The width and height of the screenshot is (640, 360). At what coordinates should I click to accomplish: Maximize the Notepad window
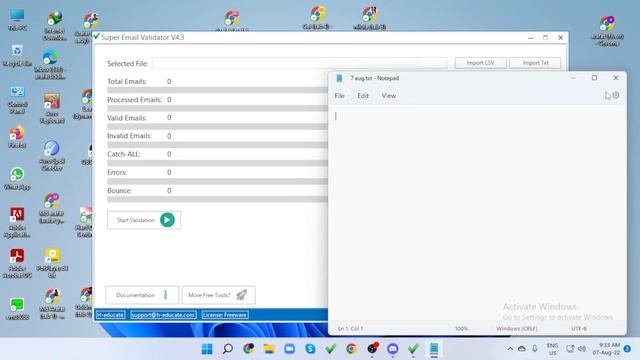click(594, 78)
